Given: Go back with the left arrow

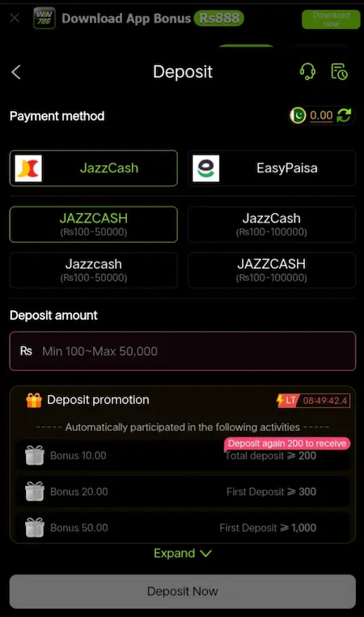Looking at the screenshot, I should [15, 72].
